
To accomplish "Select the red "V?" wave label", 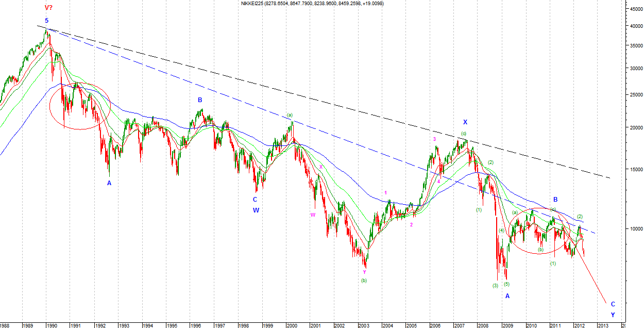I will click(x=48, y=8).
